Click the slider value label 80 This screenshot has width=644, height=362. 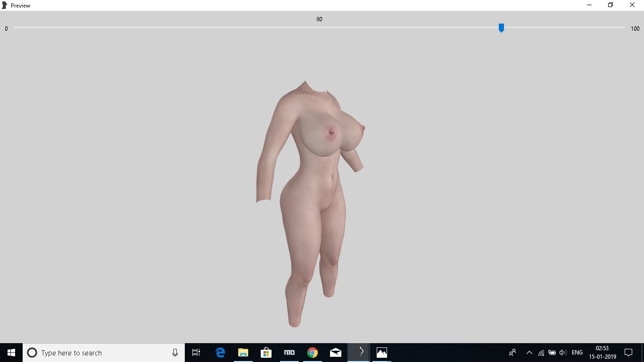pyautogui.click(x=319, y=19)
